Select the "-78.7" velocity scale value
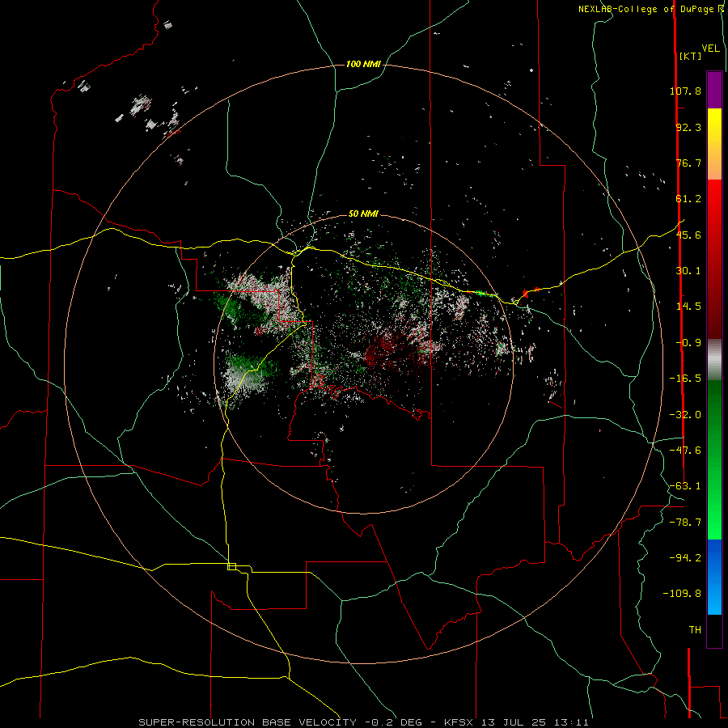The width and height of the screenshot is (728, 728). tap(685, 523)
